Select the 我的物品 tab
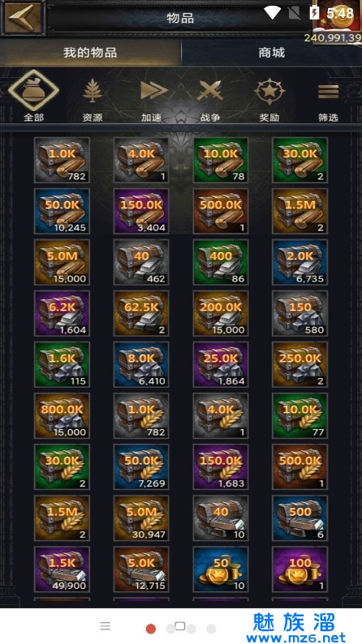Screen dimensions: 362x644 [x=90, y=53]
